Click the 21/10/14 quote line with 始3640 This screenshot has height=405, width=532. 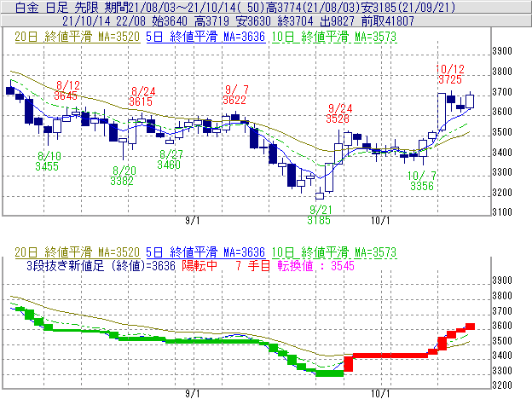coord(238,21)
